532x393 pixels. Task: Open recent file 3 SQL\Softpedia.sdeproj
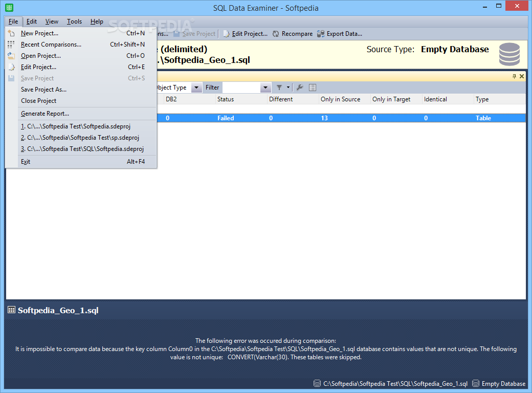(82, 148)
